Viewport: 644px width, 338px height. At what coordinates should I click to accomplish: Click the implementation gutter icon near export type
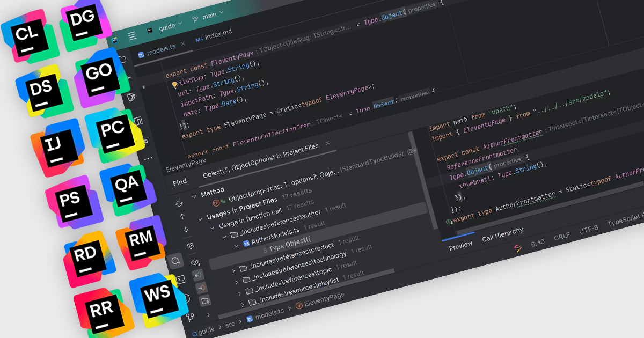(449, 222)
